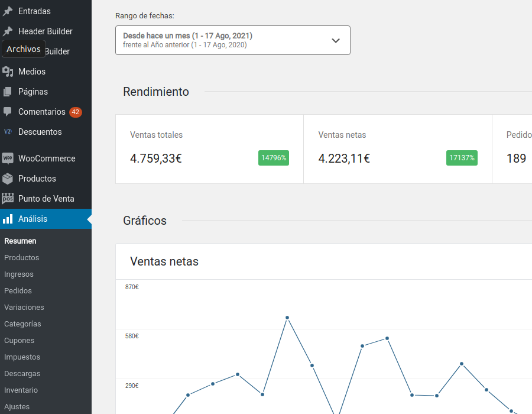Image resolution: width=532 pixels, height=414 pixels.
Task: Open the Categorías report
Action: [22, 324]
